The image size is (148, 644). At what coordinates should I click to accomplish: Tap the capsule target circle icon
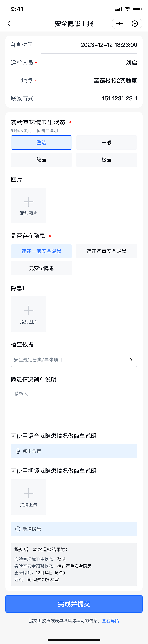[134, 24]
